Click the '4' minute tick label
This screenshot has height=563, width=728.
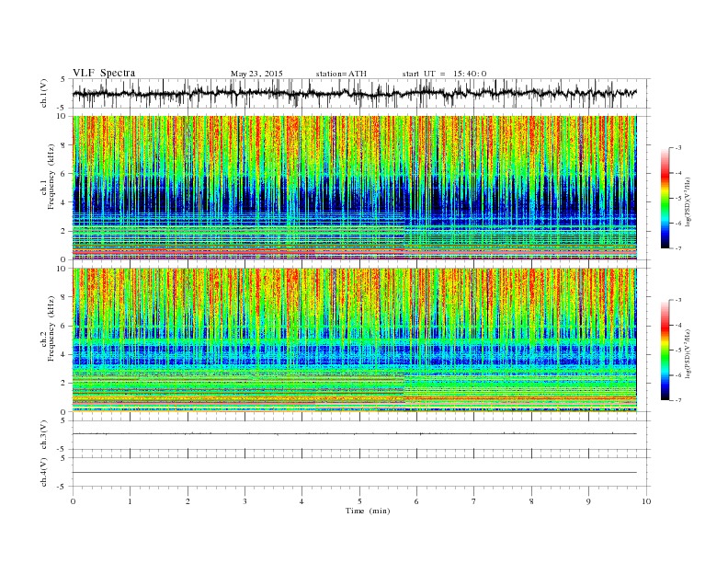click(301, 501)
